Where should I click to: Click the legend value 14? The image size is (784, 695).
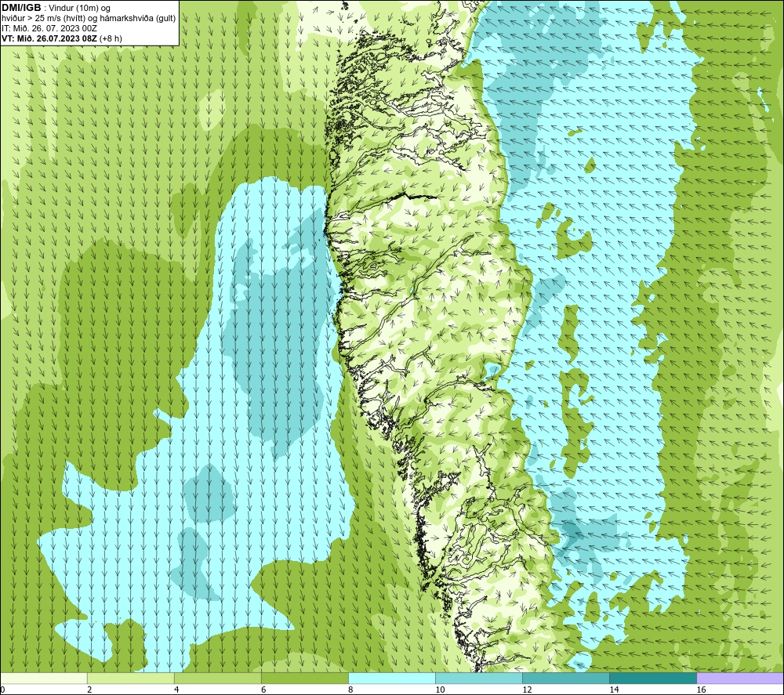click(614, 690)
